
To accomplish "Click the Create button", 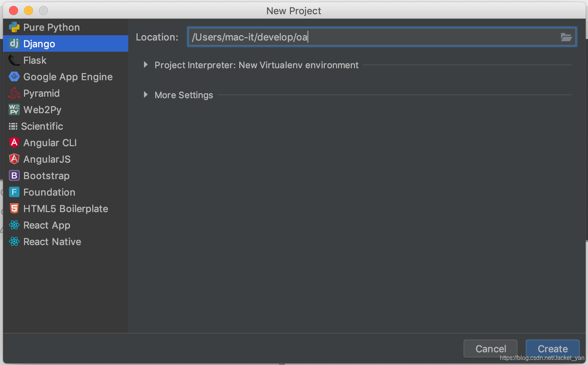I will 553,349.
